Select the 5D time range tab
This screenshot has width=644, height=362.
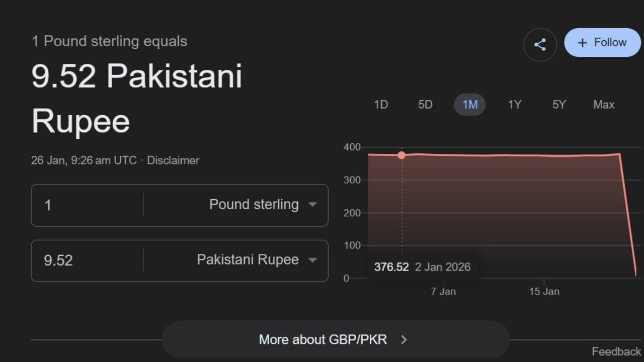[x=425, y=105]
